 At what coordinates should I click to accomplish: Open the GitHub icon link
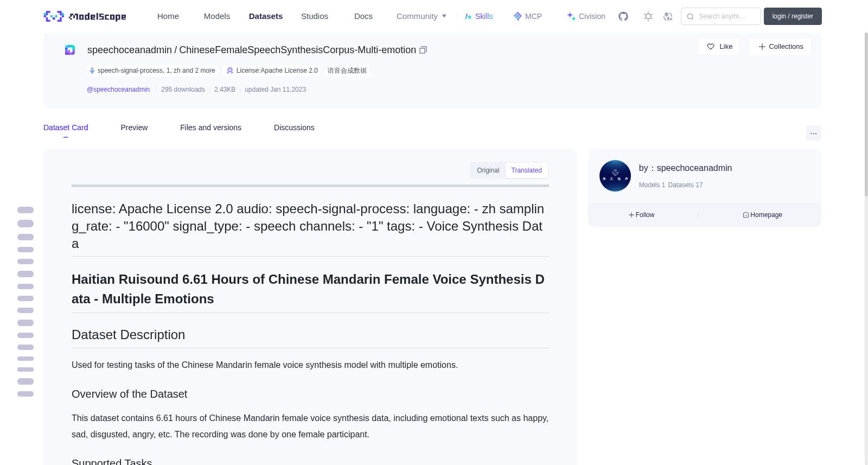point(623,16)
